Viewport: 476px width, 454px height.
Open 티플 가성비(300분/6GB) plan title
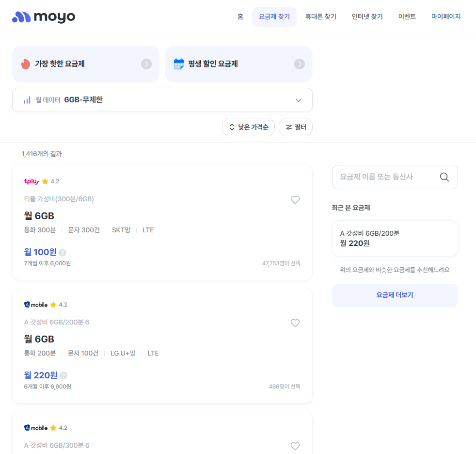(x=59, y=199)
